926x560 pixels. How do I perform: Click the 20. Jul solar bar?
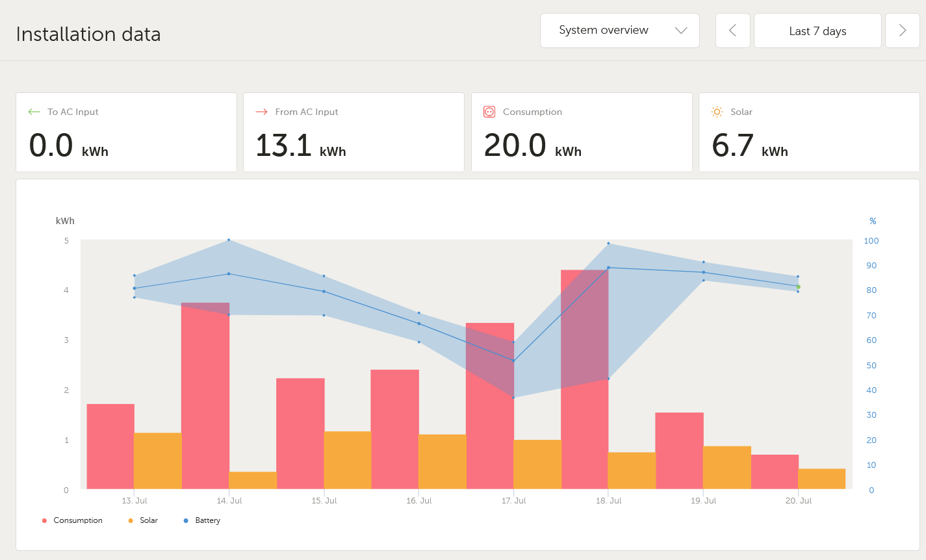[822, 479]
